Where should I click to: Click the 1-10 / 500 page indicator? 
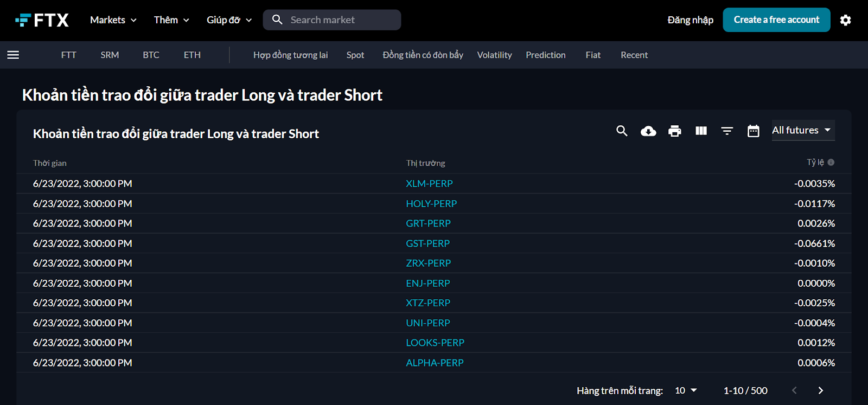tap(745, 390)
